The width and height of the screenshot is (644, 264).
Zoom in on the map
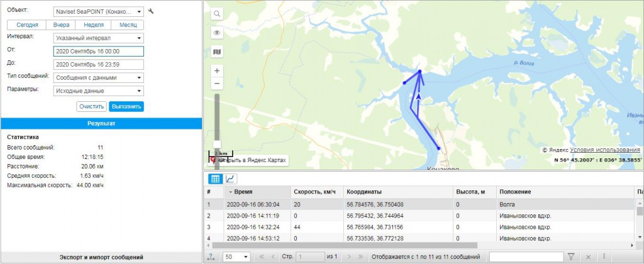(217, 70)
